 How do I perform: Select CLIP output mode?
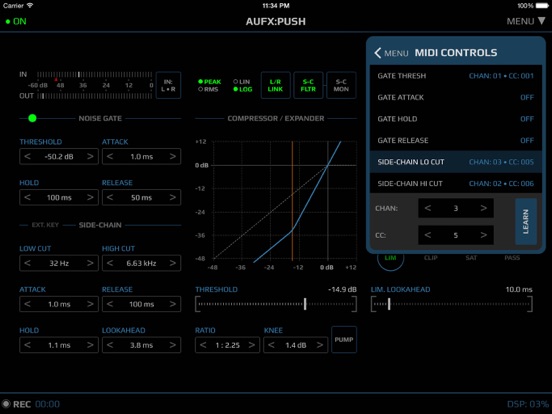[431, 258]
